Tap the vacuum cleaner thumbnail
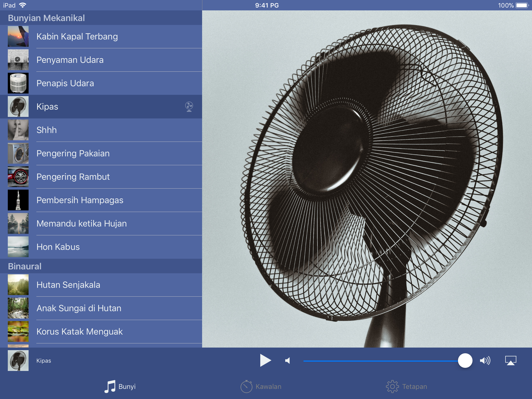Viewport: 532px width, 399px height. pyautogui.click(x=18, y=200)
